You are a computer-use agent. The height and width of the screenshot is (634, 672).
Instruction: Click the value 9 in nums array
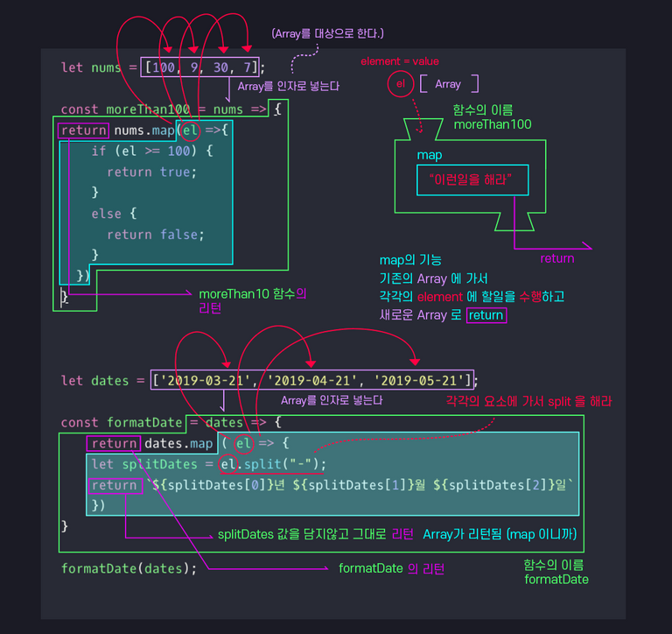pyautogui.click(x=194, y=67)
